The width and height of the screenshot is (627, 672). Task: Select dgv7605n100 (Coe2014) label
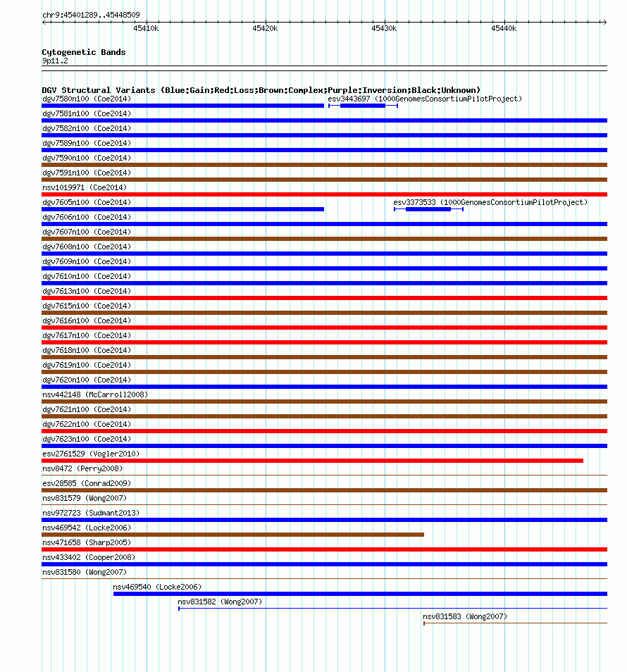point(87,202)
